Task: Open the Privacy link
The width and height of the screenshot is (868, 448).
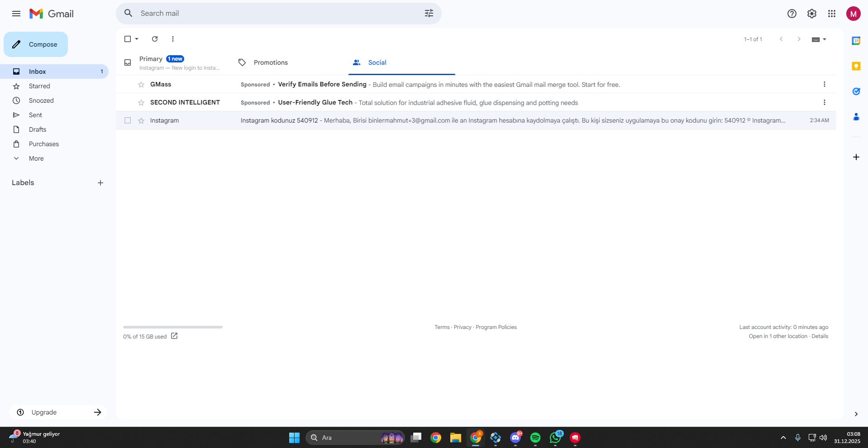Action: click(x=463, y=327)
